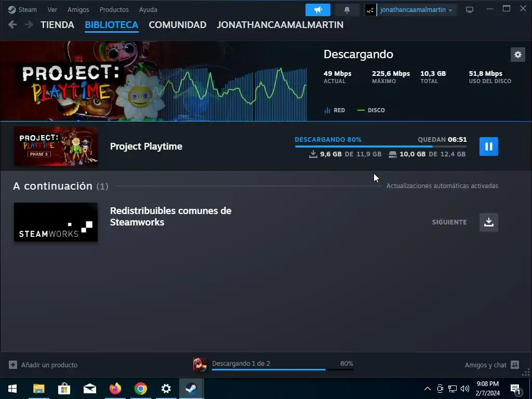Image resolution: width=532 pixels, height=399 pixels.
Task: Open network status in system tray
Action: pyautogui.click(x=453, y=389)
